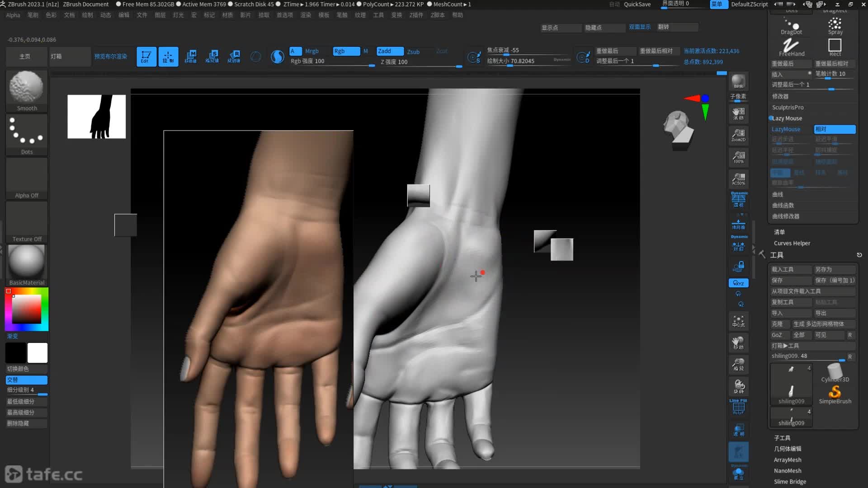
Task: Toggle the Draw (绘制) mode button
Action: (x=168, y=56)
